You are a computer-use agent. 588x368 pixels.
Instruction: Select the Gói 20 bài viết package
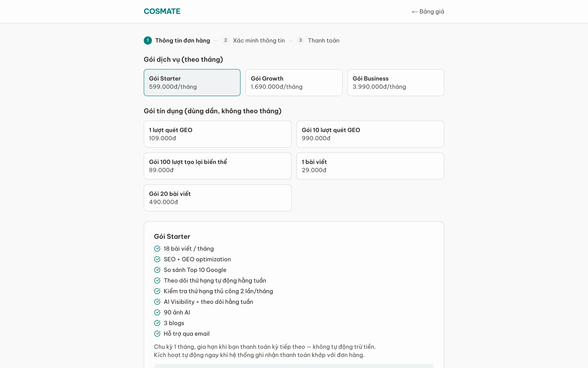[x=217, y=198]
